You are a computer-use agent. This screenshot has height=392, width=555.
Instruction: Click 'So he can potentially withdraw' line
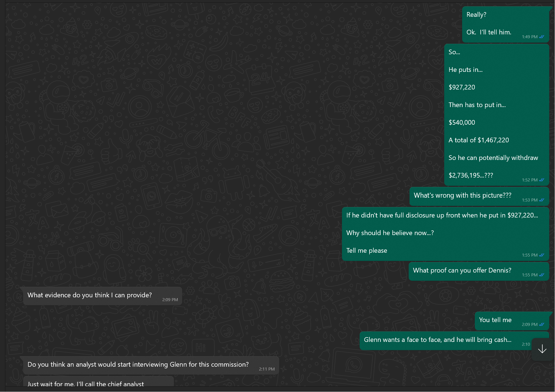click(x=493, y=158)
